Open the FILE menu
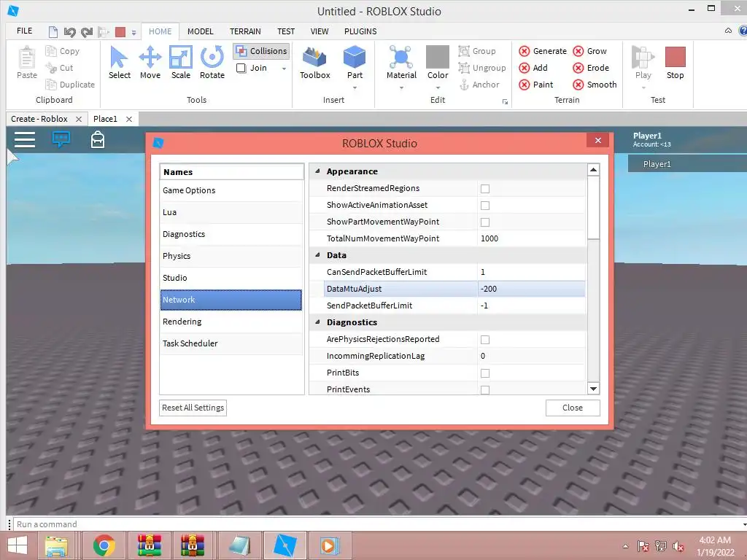747x560 pixels. click(x=24, y=31)
